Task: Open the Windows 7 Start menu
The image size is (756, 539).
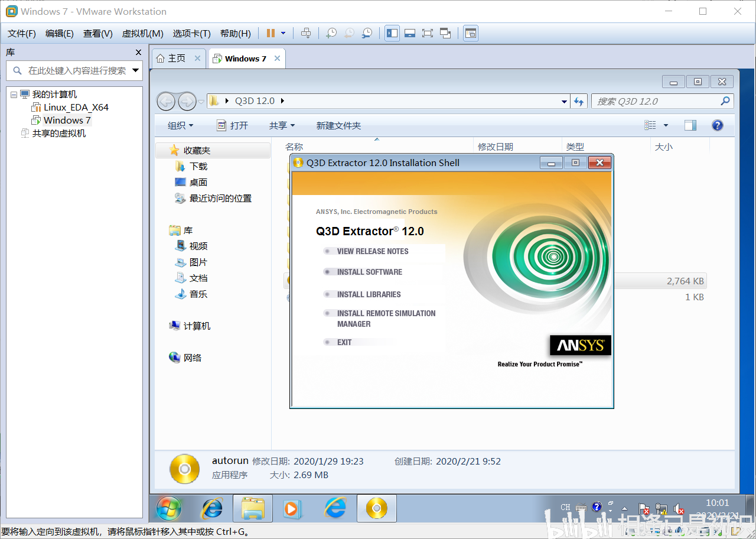Action: coord(169,508)
